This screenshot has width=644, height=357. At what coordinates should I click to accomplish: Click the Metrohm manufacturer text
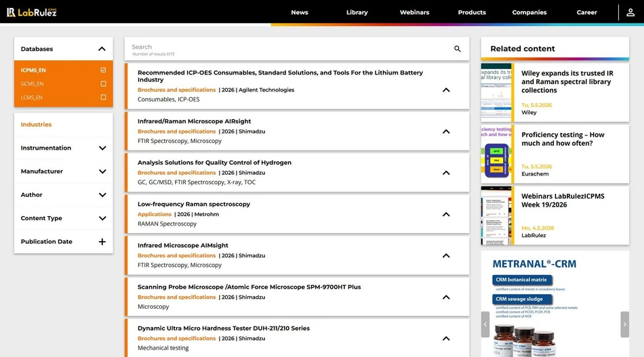[x=207, y=214]
